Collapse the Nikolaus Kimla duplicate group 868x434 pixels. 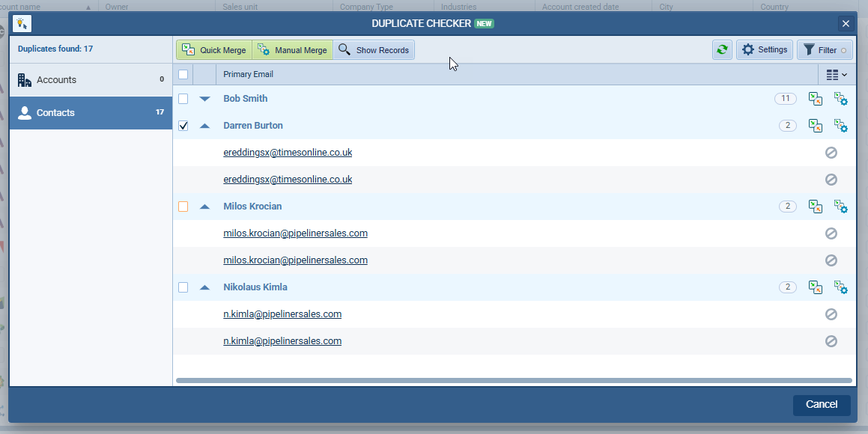tap(204, 287)
